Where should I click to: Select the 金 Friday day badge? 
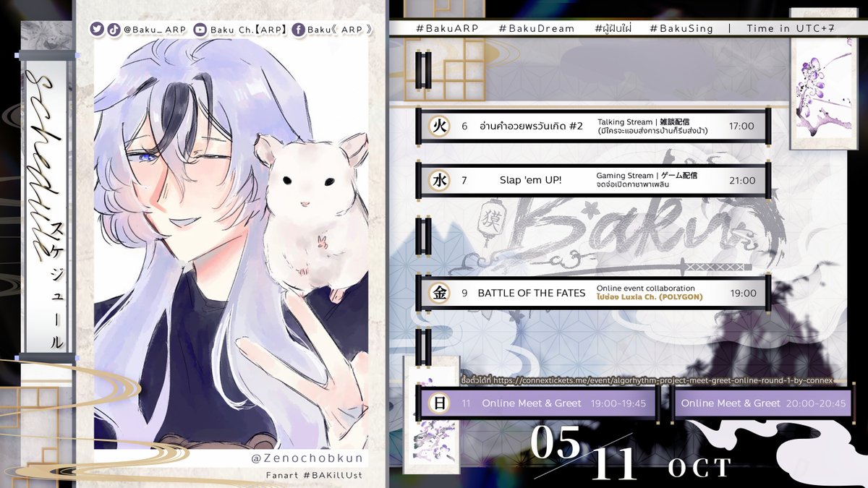coord(438,293)
